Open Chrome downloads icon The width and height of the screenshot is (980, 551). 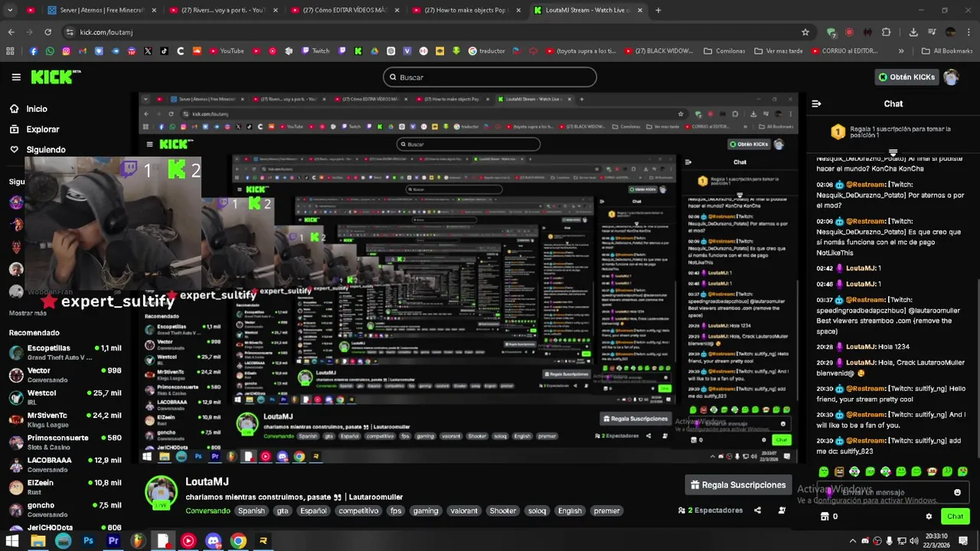[913, 32]
